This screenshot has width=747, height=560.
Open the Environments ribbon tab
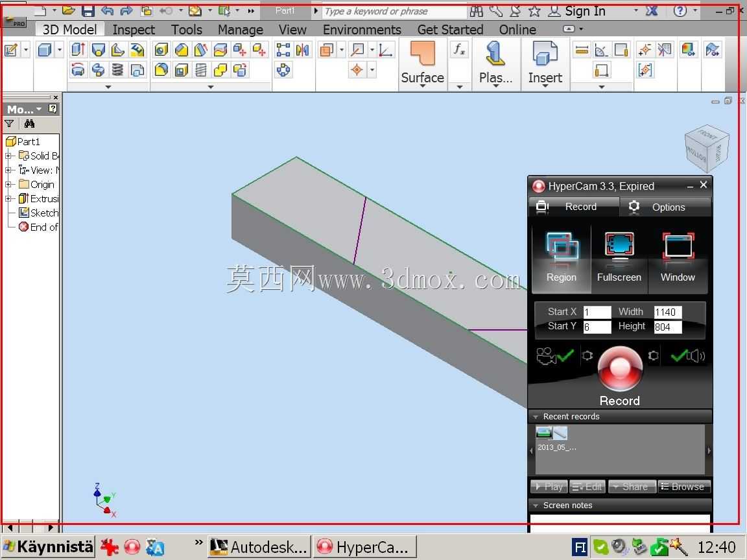(x=362, y=30)
